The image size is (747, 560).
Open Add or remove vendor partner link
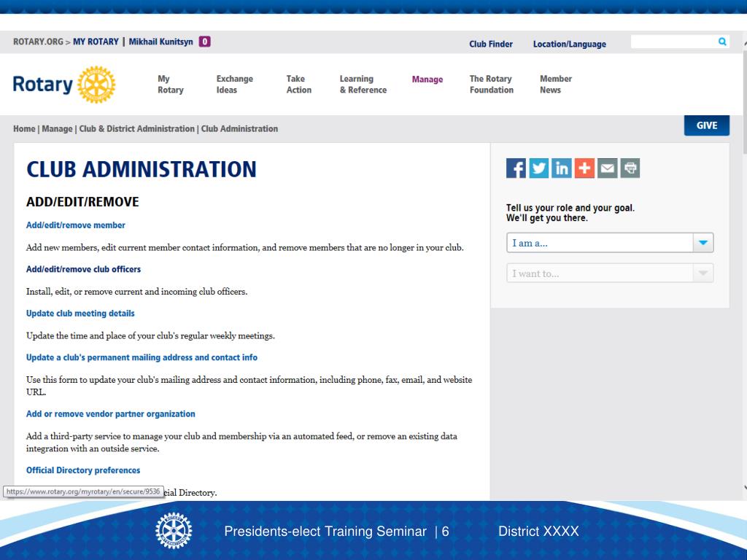tap(111, 414)
